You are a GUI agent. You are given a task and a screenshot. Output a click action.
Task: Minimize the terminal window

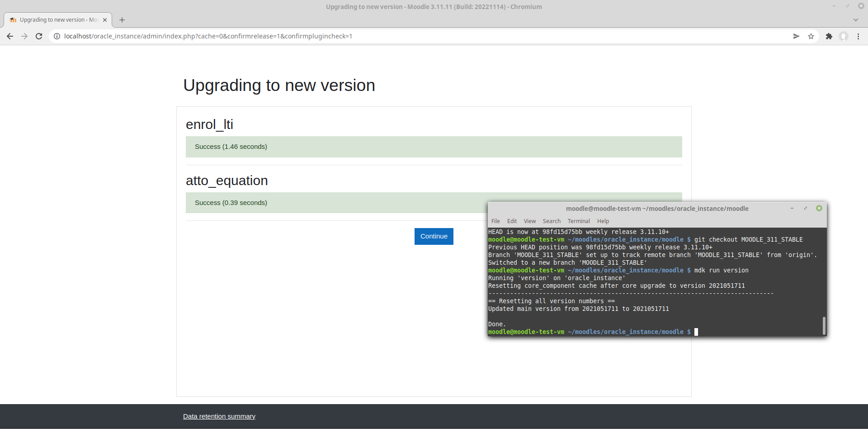pos(792,208)
